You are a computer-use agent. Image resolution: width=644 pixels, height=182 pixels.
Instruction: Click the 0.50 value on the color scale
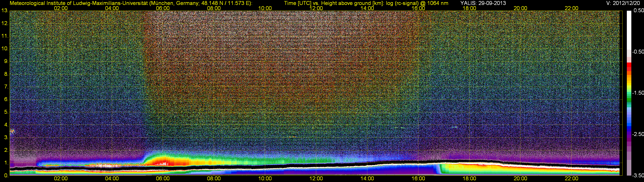click(638, 10)
